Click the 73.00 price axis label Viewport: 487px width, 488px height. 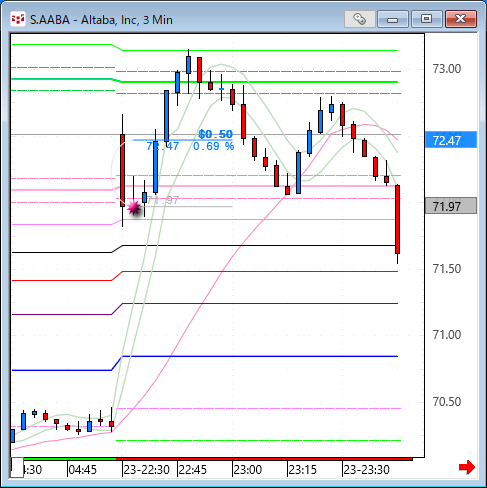point(447,69)
